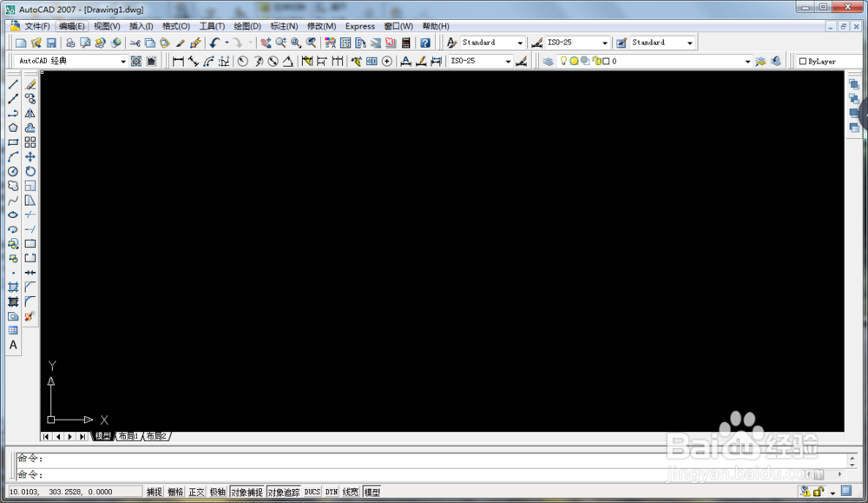
Task: Open the Express menu
Action: (x=360, y=26)
